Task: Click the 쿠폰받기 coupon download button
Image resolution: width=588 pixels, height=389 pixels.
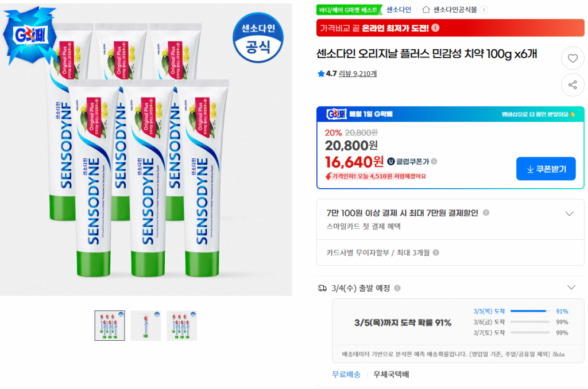Action: 546,168
